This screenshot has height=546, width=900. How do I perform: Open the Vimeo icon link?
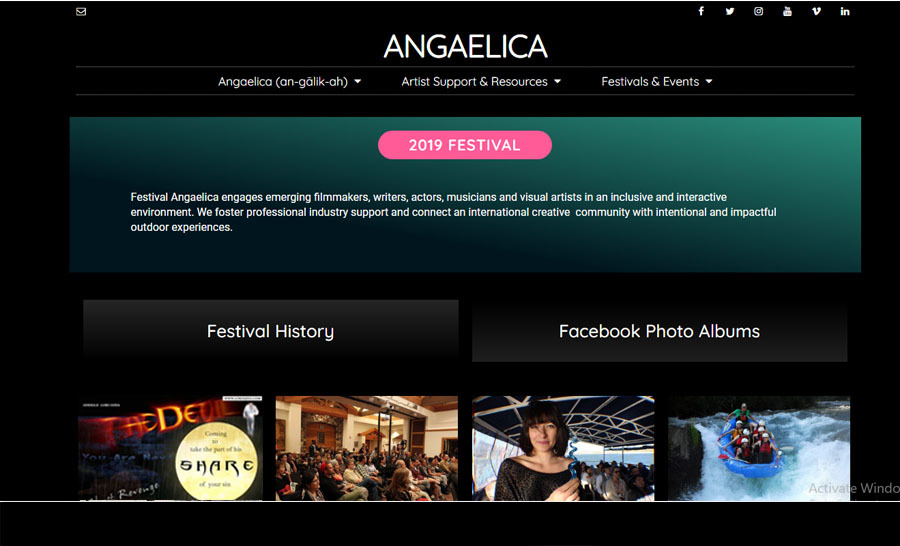coord(816,11)
